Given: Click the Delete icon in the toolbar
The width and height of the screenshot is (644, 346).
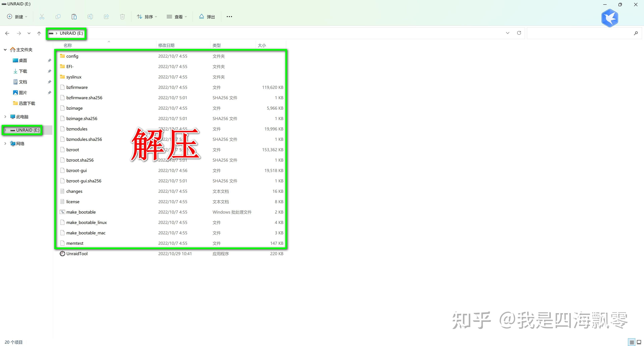Looking at the screenshot, I should [x=122, y=16].
